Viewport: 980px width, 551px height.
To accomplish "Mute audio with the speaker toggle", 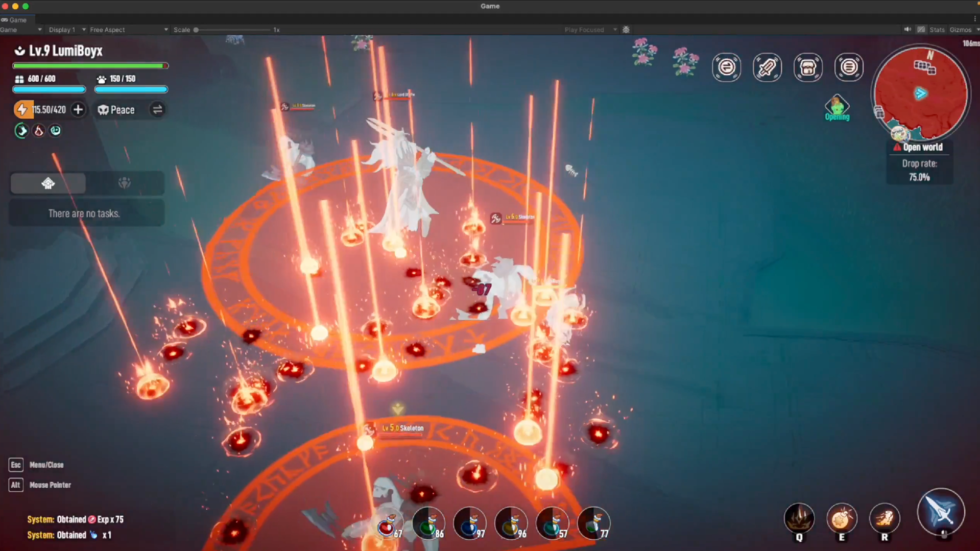I will (x=907, y=30).
